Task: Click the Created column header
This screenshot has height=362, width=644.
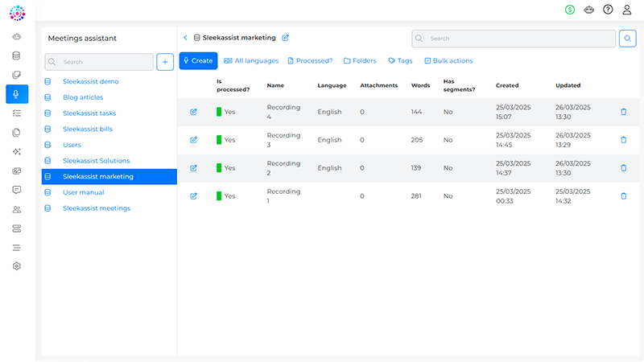Action: coord(507,85)
